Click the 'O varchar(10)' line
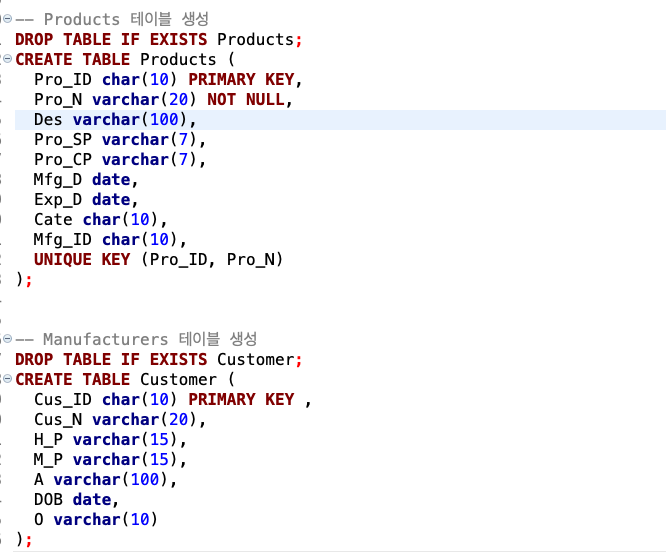This screenshot has width=666, height=552. click(x=96, y=519)
